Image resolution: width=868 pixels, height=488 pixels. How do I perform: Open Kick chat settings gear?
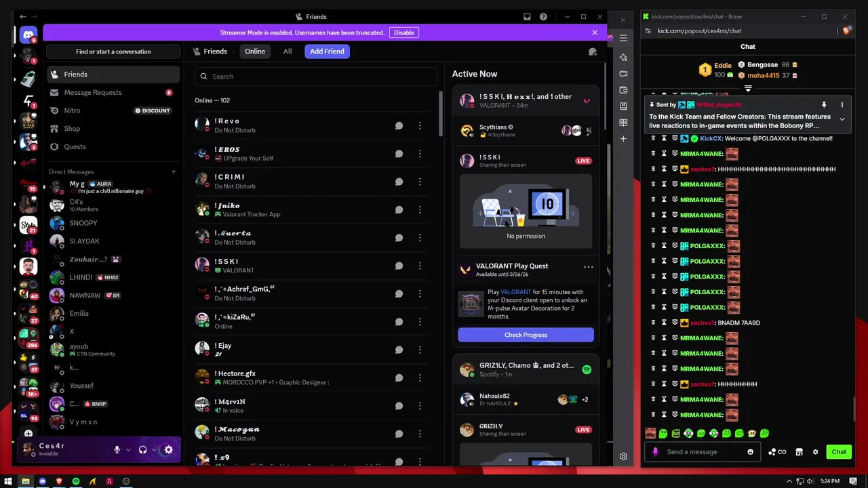(815, 452)
